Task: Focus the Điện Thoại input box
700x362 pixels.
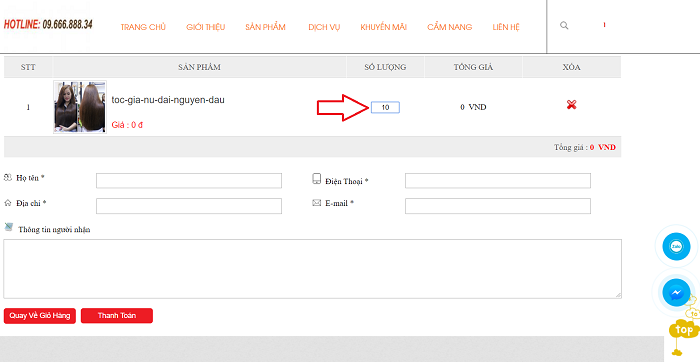Action: [498, 181]
